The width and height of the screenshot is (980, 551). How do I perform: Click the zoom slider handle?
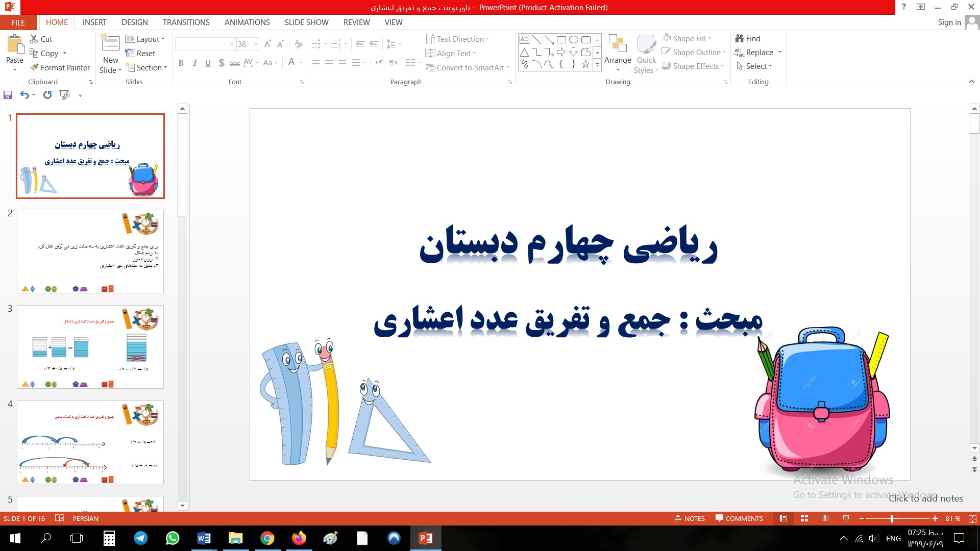pyautogui.click(x=892, y=518)
